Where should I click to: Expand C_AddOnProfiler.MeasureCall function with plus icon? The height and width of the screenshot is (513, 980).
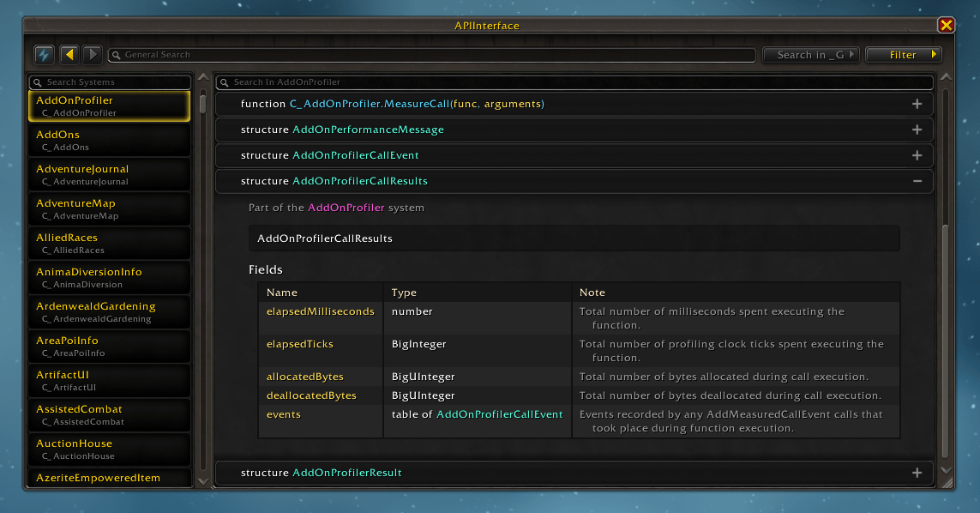pos(917,104)
